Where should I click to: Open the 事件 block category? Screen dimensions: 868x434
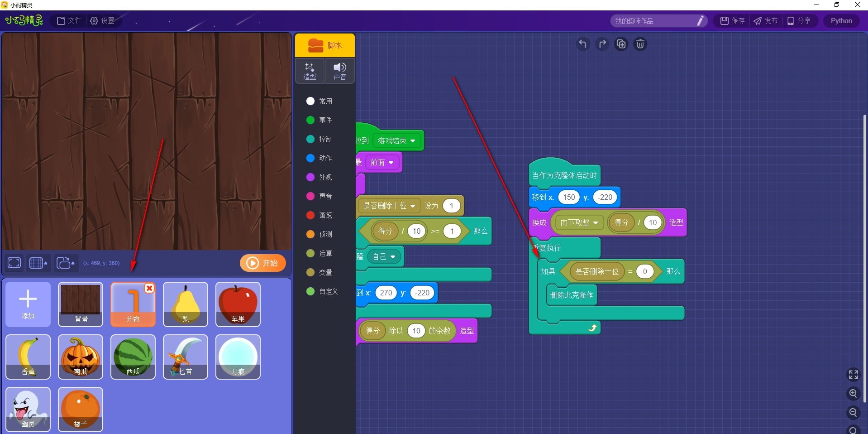pyautogui.click(x=320, y=120)
